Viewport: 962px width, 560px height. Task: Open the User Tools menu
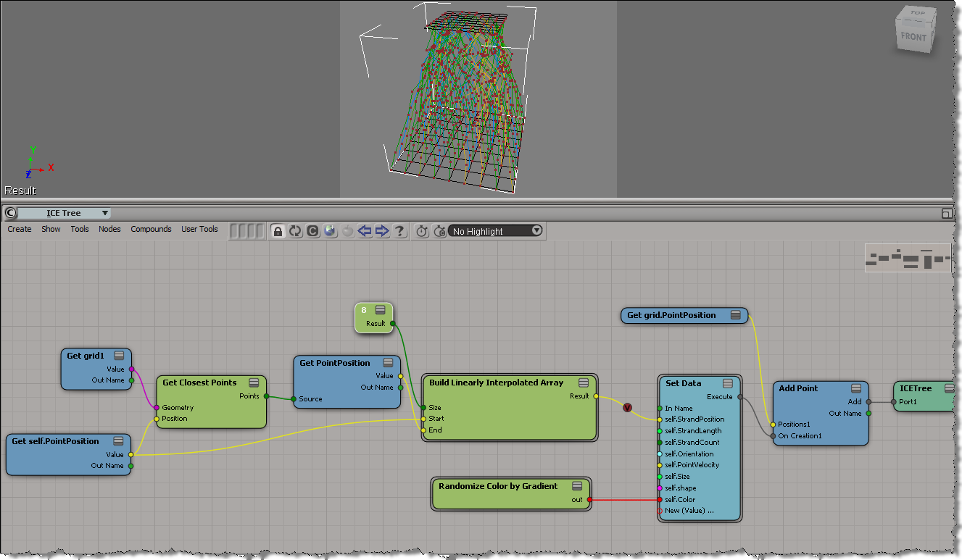pos(199,229)
